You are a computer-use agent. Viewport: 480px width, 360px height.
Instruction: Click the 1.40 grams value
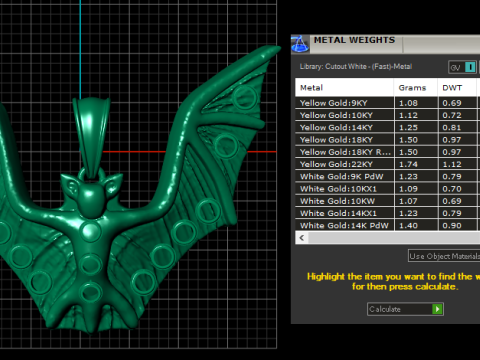point(408,226)
